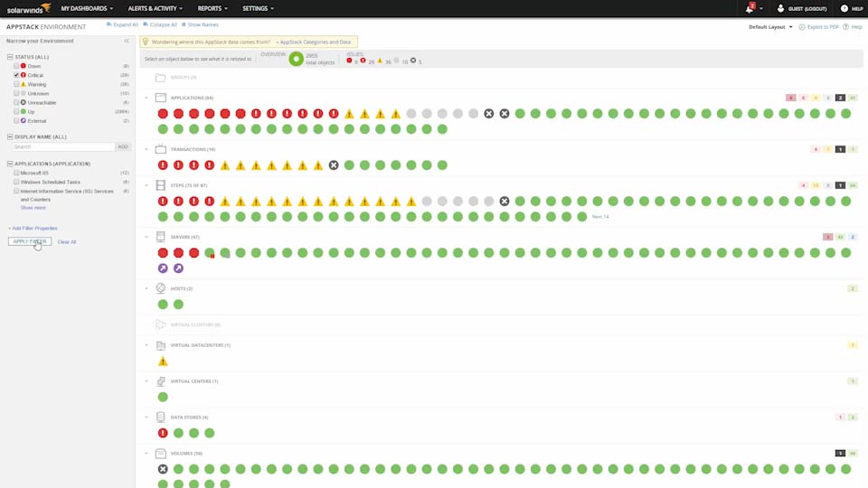The image size is (868, 488).
Task: Collapse the Applications (Application) filter group
Action: coord(10,164)
